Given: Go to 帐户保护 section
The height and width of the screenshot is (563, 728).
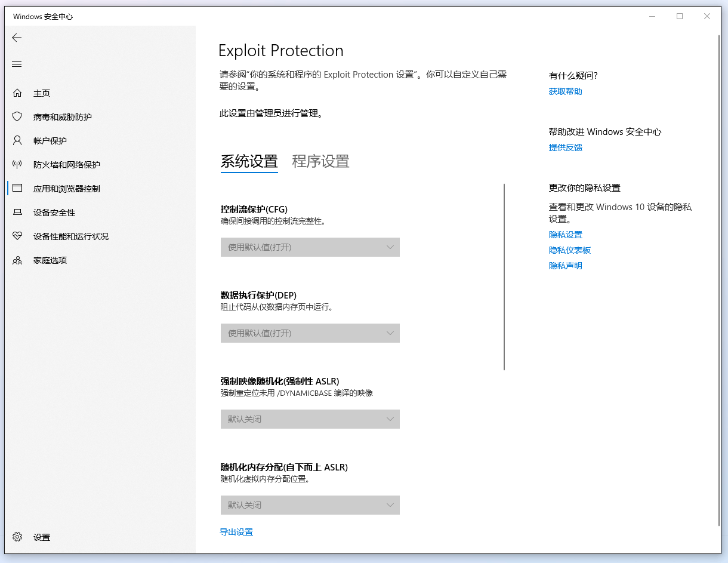Looking at the screenshot, I should pos(100,141).
